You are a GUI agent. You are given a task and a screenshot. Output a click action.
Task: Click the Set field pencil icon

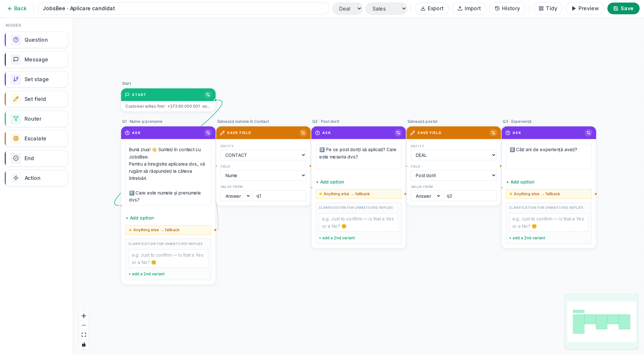[x=16, y=99]
